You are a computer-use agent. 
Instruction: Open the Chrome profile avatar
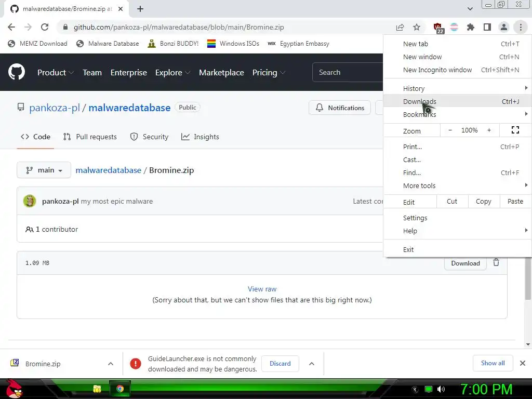tap(504, 27)
